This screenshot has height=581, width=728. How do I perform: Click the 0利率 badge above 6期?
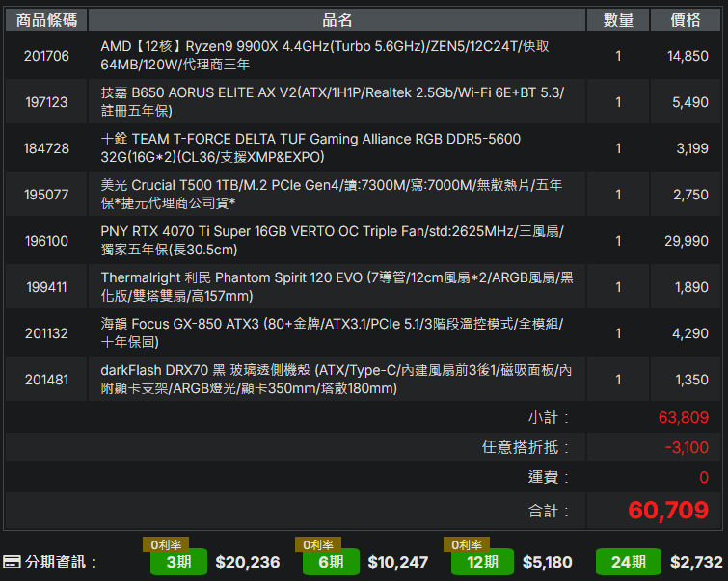(x=318, y=544)
